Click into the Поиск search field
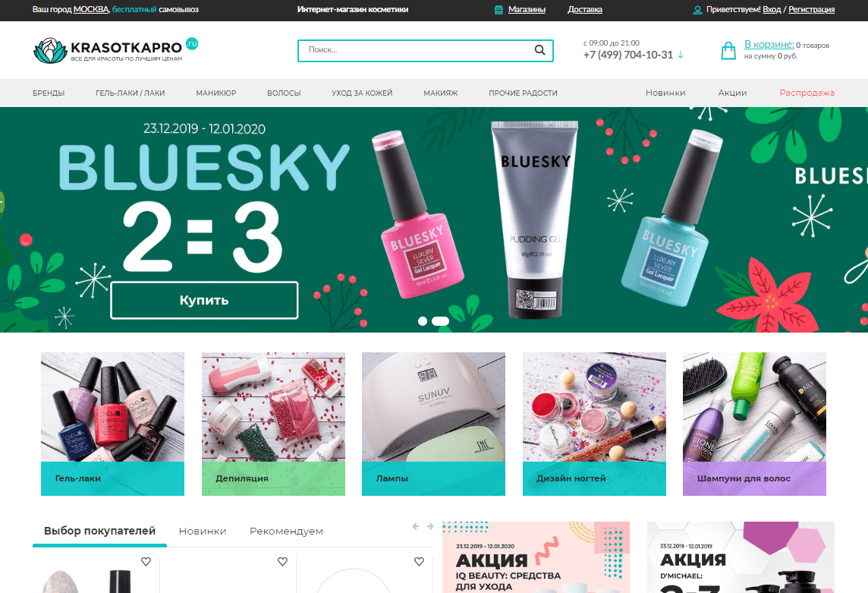 coord(415,50)
